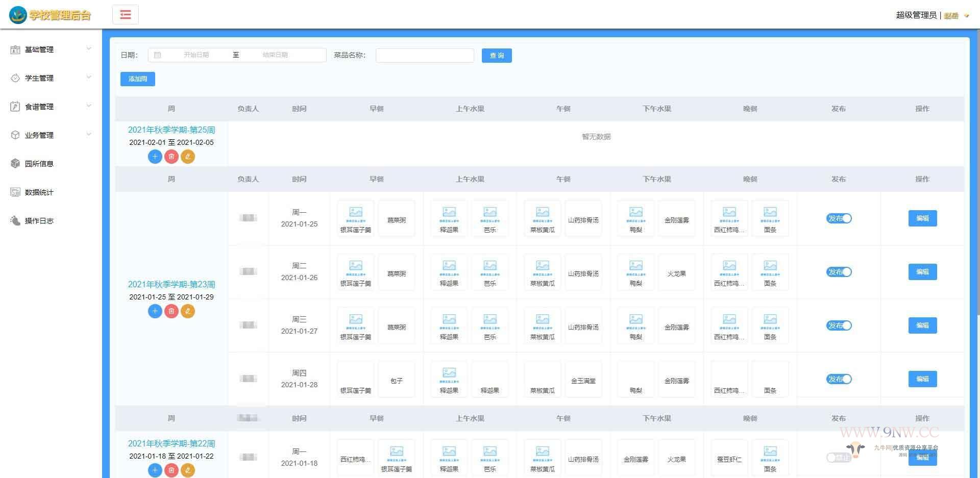The height and width of the screenshot is (478, 980).
Task: Enable the publish switch for 2021-01-18
Action: (x=839, y=458)
